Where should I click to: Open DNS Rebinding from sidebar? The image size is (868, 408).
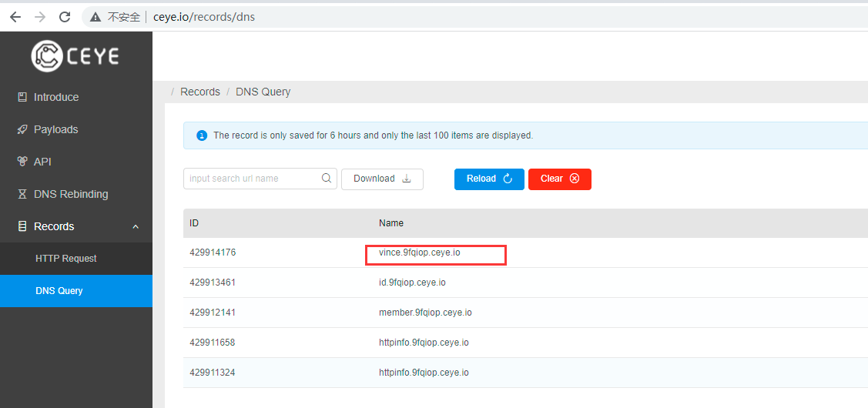[71, 194]
